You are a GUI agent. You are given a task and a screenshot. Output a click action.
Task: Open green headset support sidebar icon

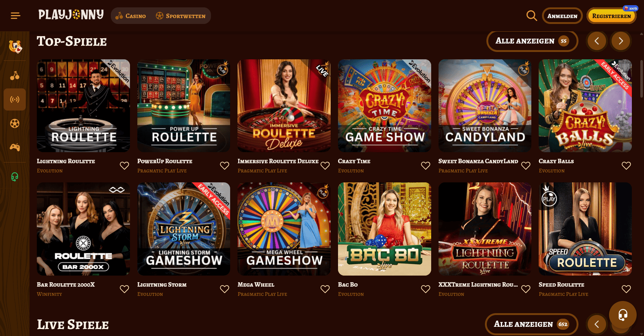tap(15, 177)
